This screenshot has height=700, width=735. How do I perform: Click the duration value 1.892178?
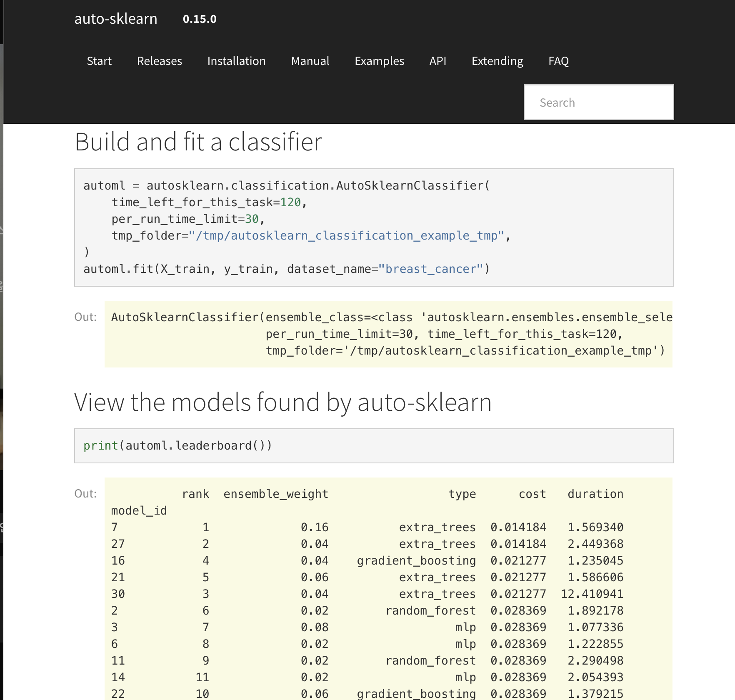(595, 610)
